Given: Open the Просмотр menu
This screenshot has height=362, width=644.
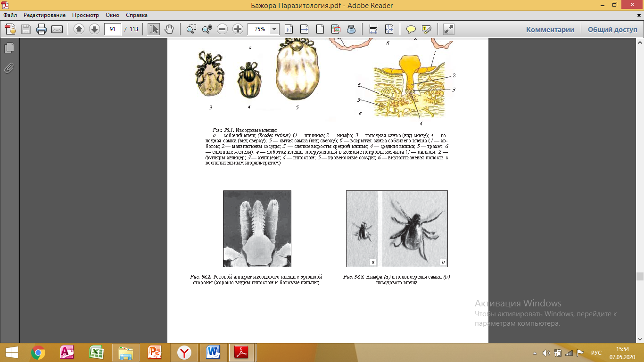Looking at the screenshot, I should tap(85, 15).
